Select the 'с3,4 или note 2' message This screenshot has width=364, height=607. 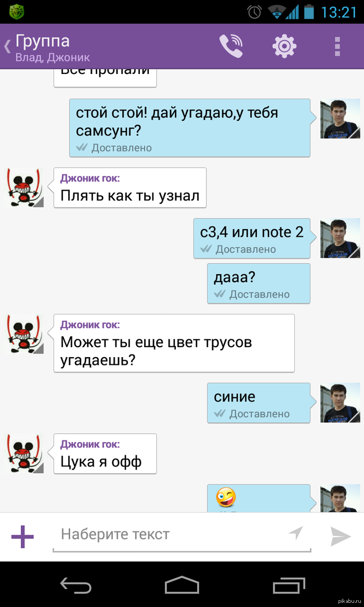252,238
